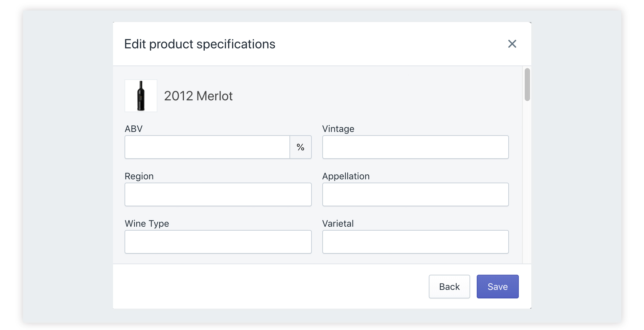Click the Varietal field label

click(338, 223)
